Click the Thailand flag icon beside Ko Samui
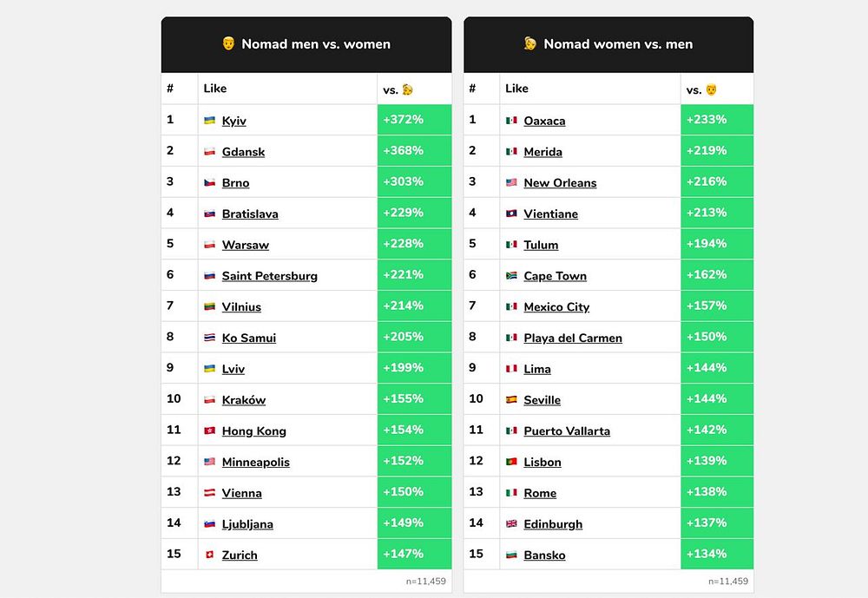The image size is (868, 598). pos(209,338)
